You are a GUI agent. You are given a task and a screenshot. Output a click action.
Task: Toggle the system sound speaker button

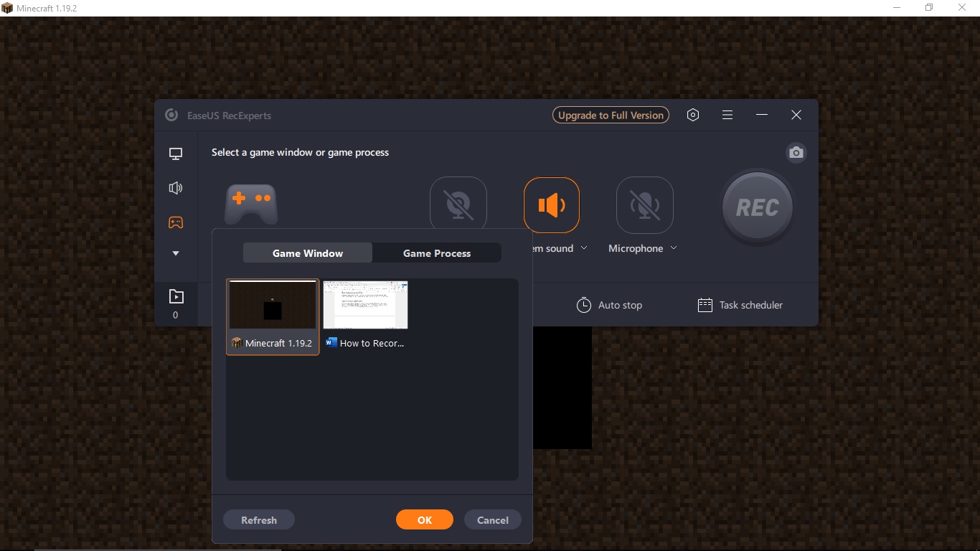click(x=552, y=205)
